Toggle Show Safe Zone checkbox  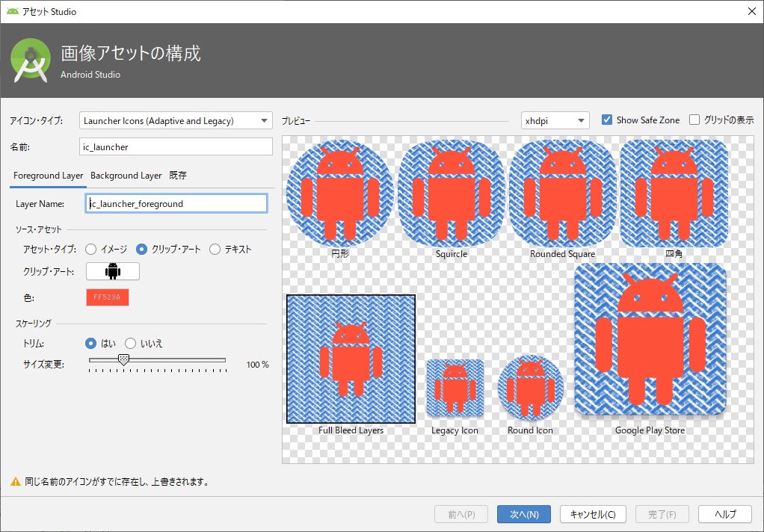coord(606,120)
